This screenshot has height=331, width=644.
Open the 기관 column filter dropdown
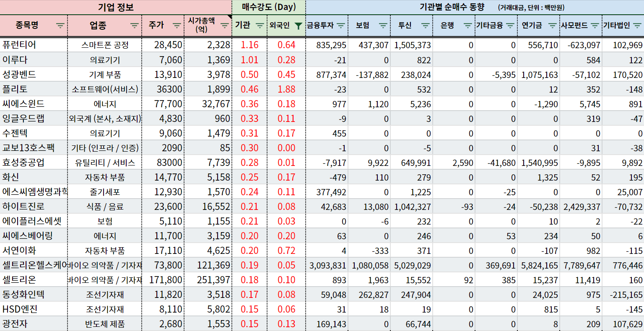click(260, 26)
